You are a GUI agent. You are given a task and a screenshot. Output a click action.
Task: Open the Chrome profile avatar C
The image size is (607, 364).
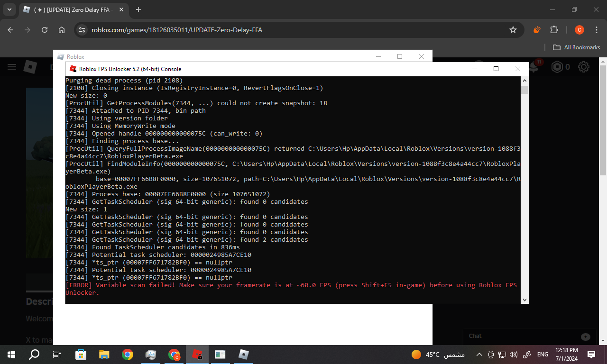(x=579, y=30)
